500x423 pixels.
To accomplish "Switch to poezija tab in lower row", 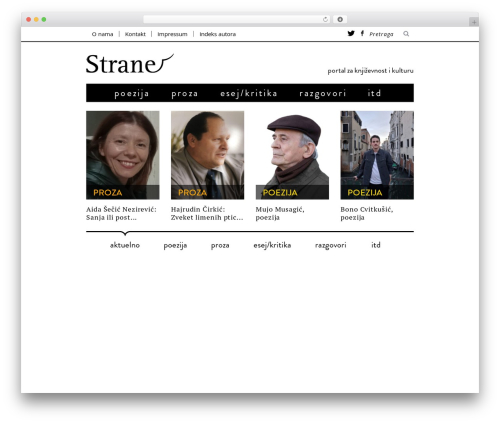I will (175, 246).
